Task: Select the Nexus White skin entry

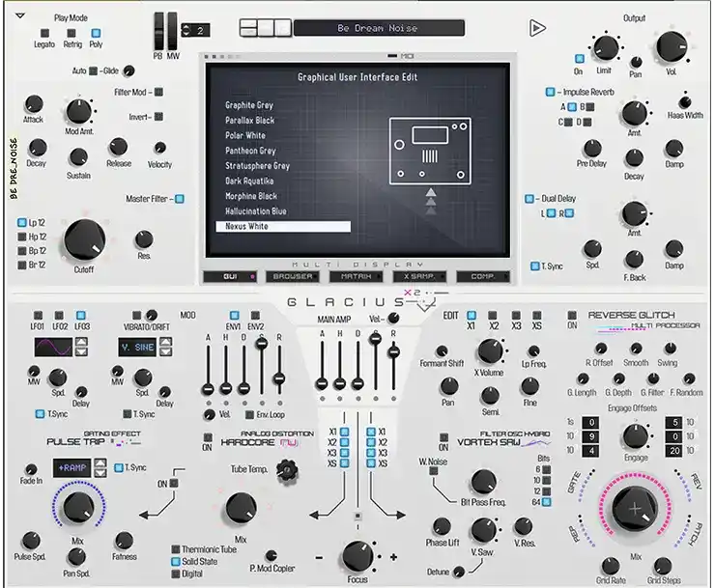Action: [283, 227]
